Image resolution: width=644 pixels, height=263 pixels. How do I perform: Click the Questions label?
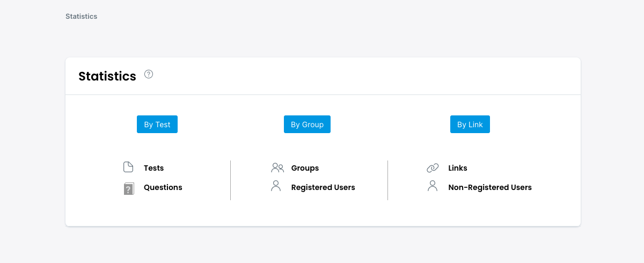click(163, 187)
